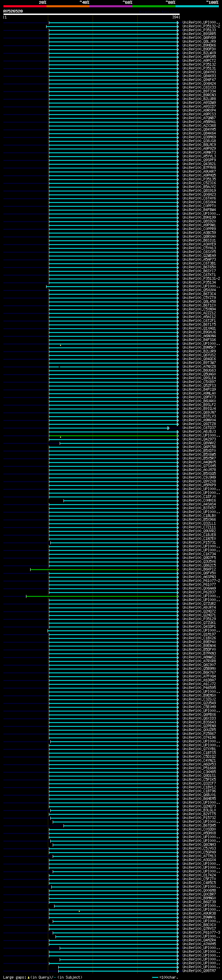Open hit label UniRef100_A8JBJ3
This screenshot has width=222, height=980.
pyautogui.click(x=199, y=432)
